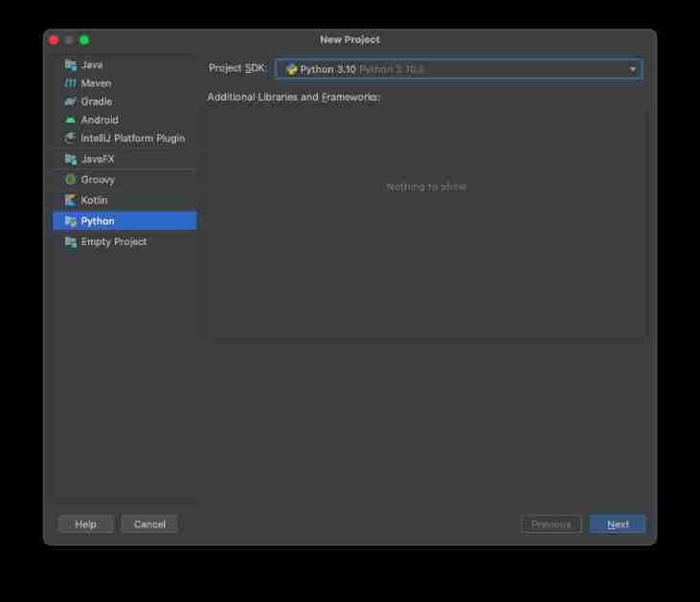This screenshot has height=602, width=700.
Task: Choose the Empty Project label
Action: coord(114,241)
